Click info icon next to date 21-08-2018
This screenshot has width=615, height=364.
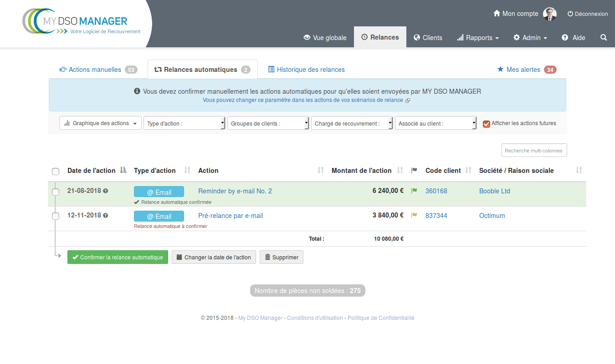coord(106,191)
